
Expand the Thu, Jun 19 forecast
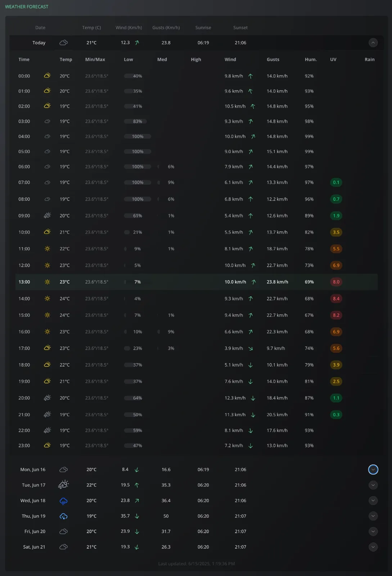[x=373, y=516]
